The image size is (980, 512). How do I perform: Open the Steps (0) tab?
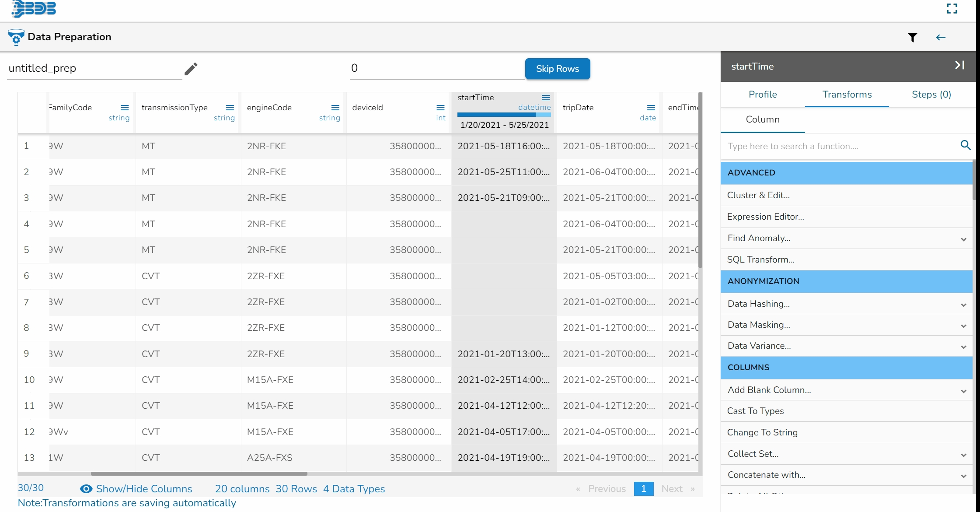point(931,95)
